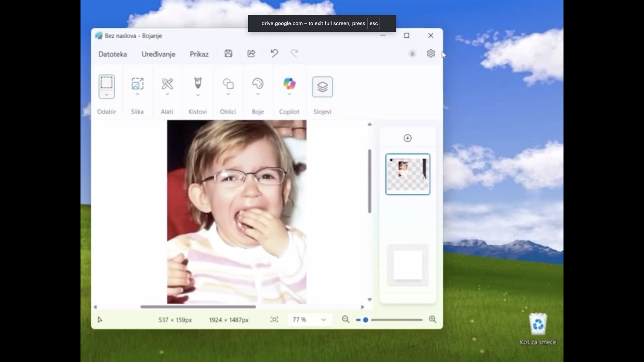Launch the Copilot tool
This screenshot has width=644, height=362.
pos(289,83)
